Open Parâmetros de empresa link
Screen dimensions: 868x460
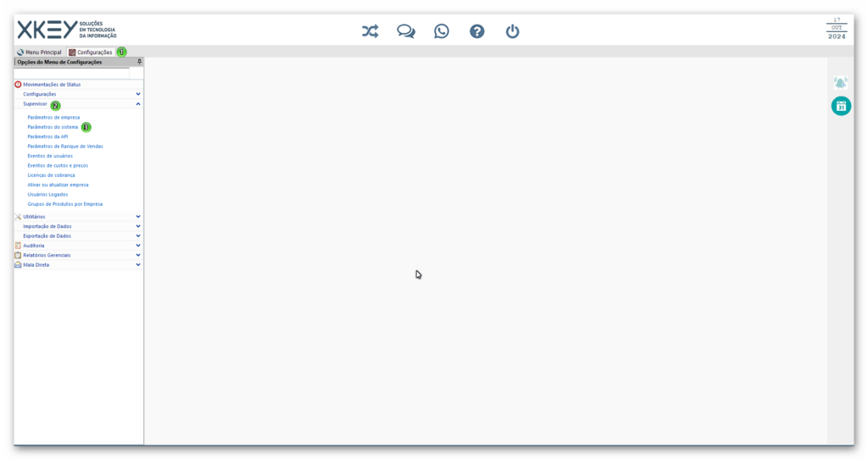click(x=53, y=118)
